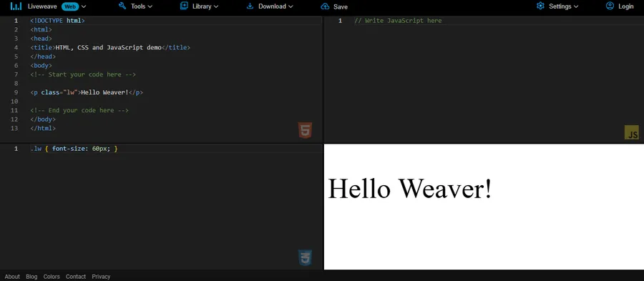This screenshot has height=281, width=644.
Task: Click line number 13 in HTML gutter
Action: (14, 129)
